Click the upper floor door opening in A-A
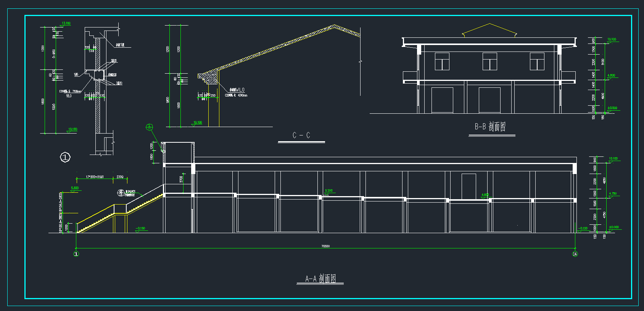 click(x=469, y=186)
